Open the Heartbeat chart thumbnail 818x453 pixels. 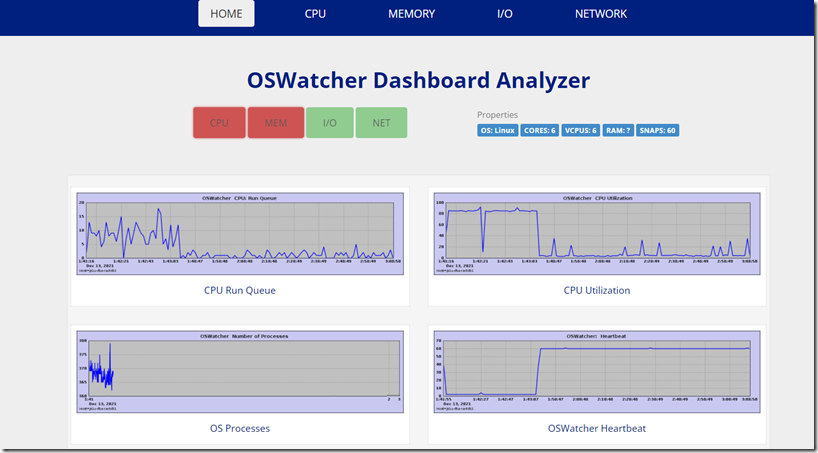(597, 372)
